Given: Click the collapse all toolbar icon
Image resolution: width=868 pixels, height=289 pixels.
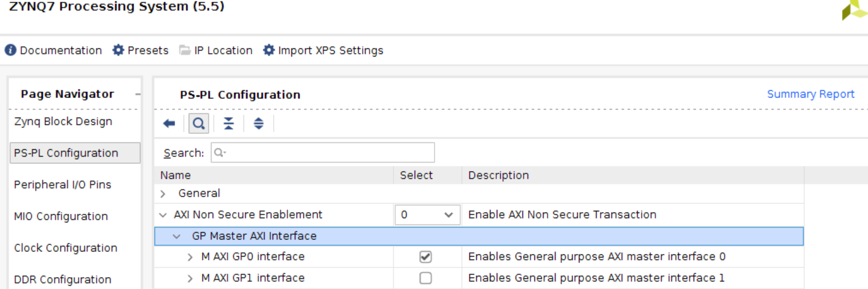Looking at the screenshot, I should [229, 124].
